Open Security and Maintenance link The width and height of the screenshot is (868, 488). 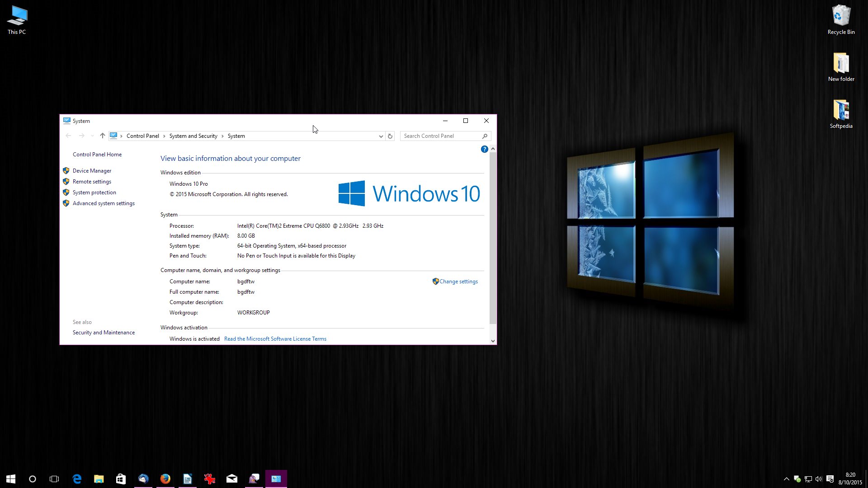[104, 333]
